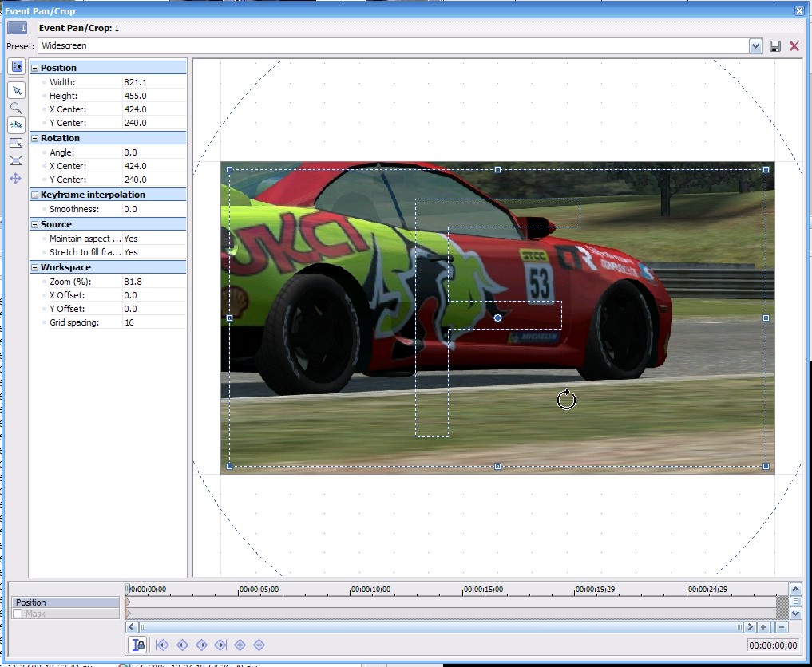Delete keyframe with minus diamond icon
812x667 pixels.
pos(259,645)
